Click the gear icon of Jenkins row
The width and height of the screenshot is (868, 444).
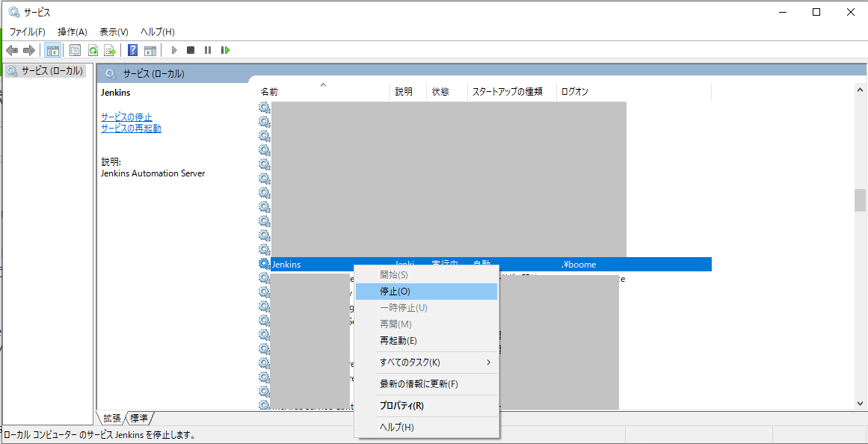click(x=264, y=264)
